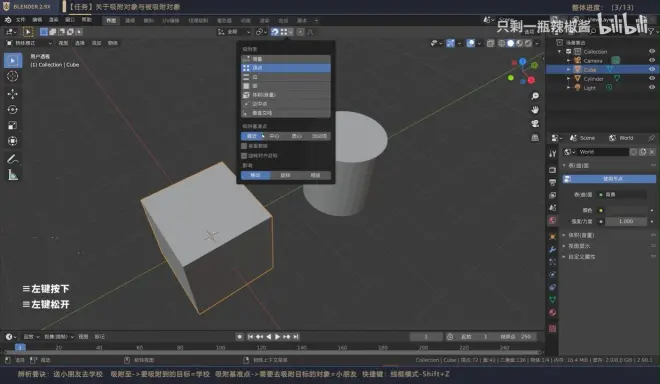The width and height of the screenshot is (660, 384).
Task: Open the Object properties tab icon
Action: point(553,237)
